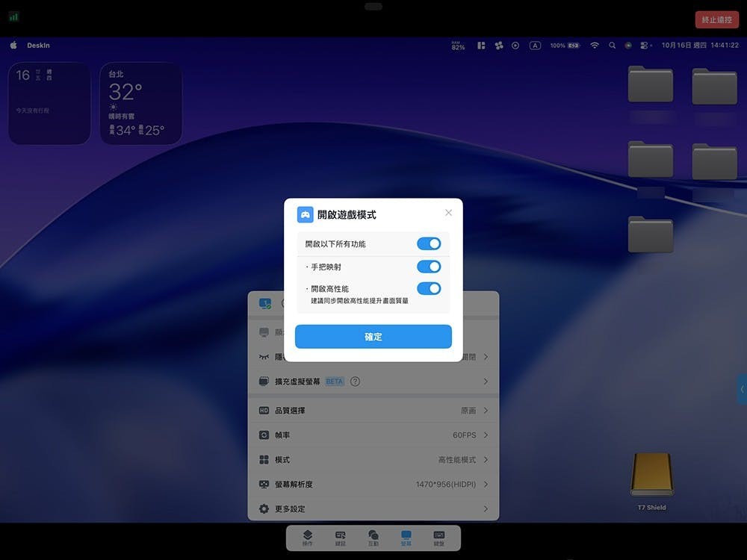Close the 開啟遊戲模式 dialog

click(x=448, y=213)
